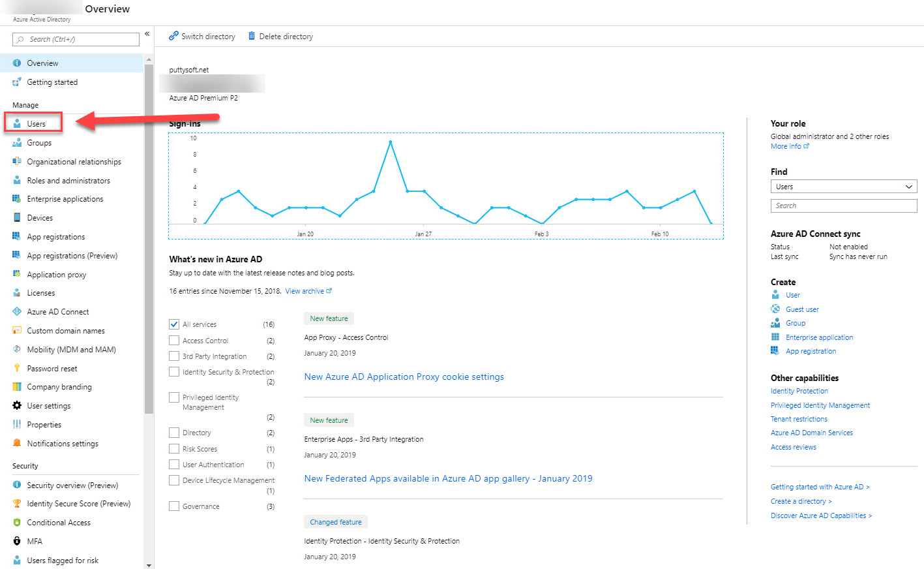Check the Risk Scores checkbox
This screenshot has width=924, height=569.
click(x=174, y=449)
